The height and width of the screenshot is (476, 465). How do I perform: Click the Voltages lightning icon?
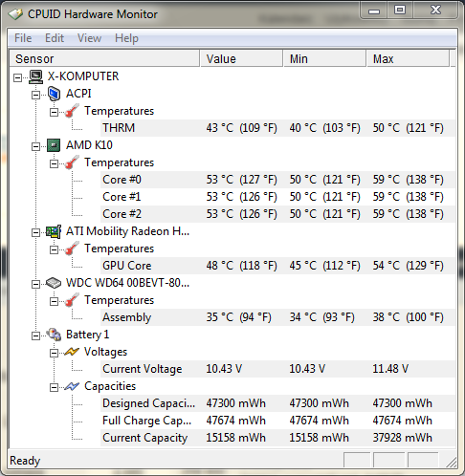point(72,352)
